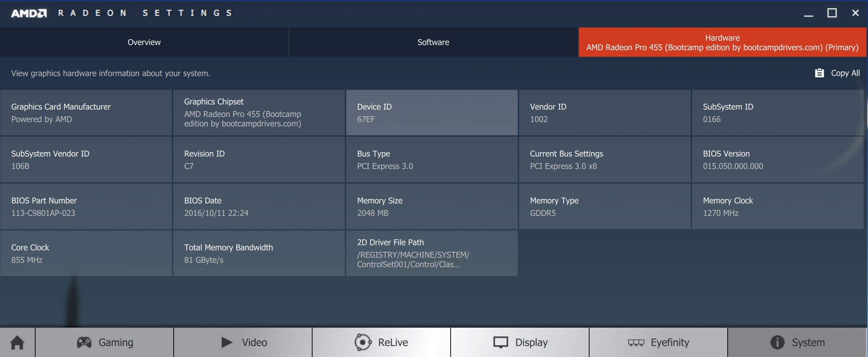Image resolution: width=868 pixels, height=357 pixels.
Task: Select the BIOS Version tile
Action: (x=778, y=160)
